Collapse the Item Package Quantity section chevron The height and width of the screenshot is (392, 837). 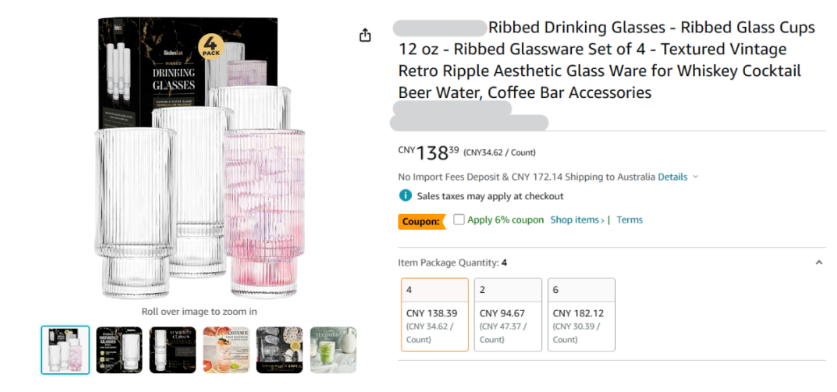click(819, 262)
